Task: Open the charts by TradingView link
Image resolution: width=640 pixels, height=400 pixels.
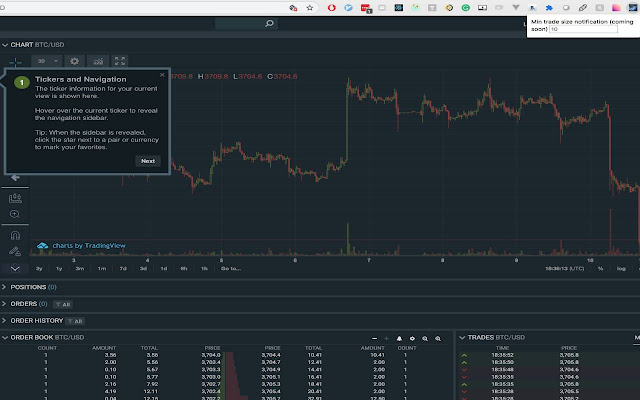Action: [x=81, y=245]
